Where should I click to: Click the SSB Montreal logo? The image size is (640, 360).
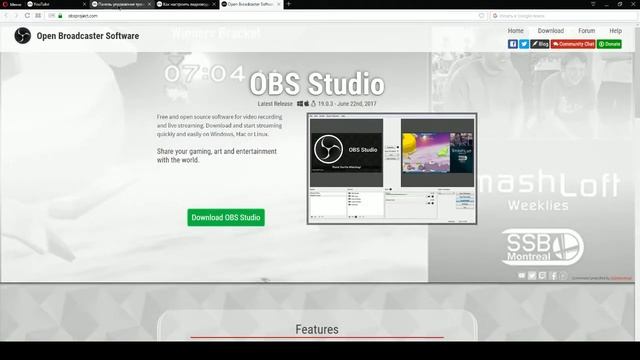[542, 247]
